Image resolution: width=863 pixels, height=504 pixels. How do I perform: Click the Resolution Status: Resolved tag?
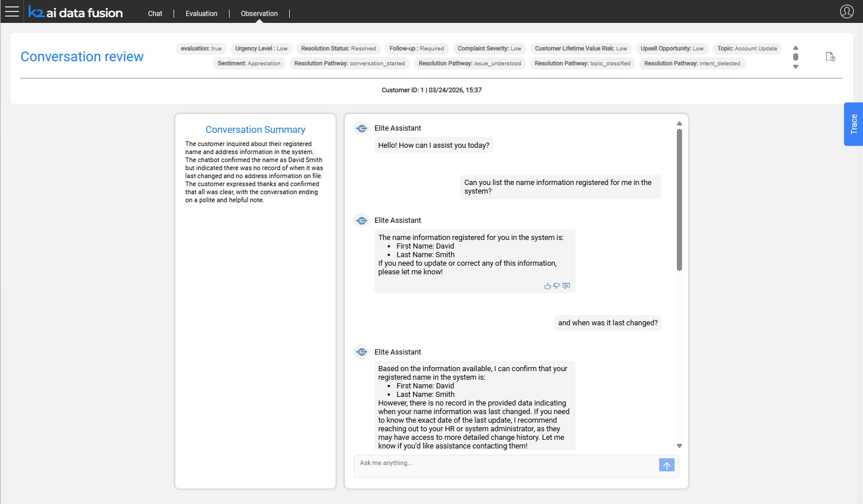pos(338,49)
